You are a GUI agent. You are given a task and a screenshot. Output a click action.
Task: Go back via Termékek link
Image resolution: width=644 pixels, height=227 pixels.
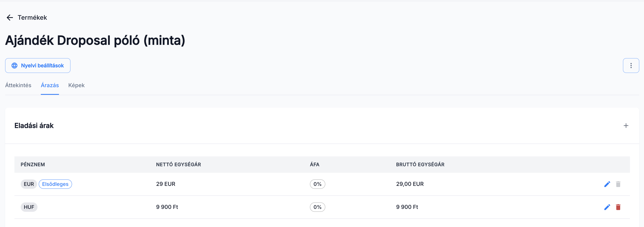pyautogui.click(x=32, y=18)
